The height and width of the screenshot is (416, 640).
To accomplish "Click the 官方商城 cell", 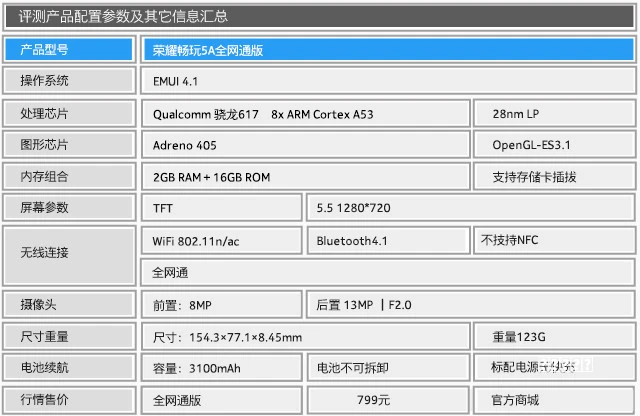I will coord(554,400).
